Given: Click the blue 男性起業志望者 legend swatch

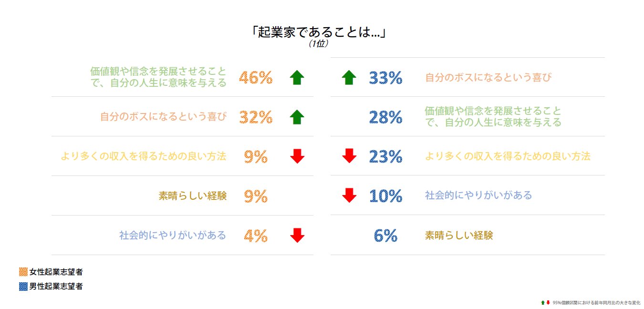Looking at the screenshot, I should (x=23, y=287).
